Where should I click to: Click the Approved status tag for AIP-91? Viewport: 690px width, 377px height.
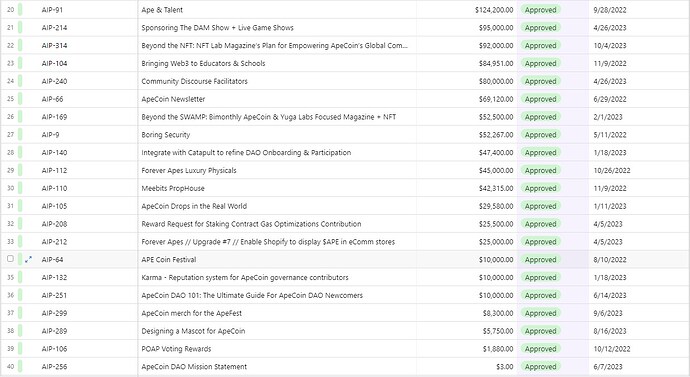coord(540,10)
